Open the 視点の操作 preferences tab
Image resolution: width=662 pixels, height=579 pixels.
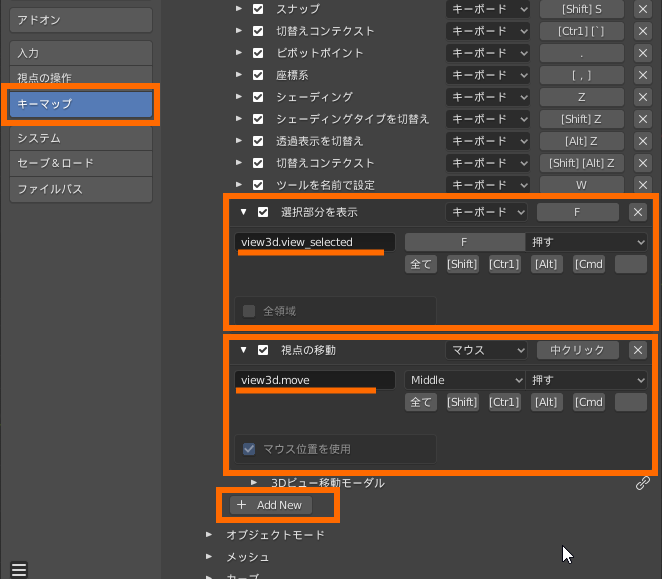81,78
